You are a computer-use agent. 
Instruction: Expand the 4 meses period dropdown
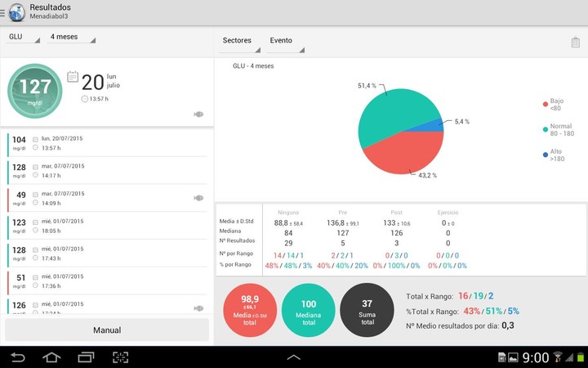coord(70,38)
